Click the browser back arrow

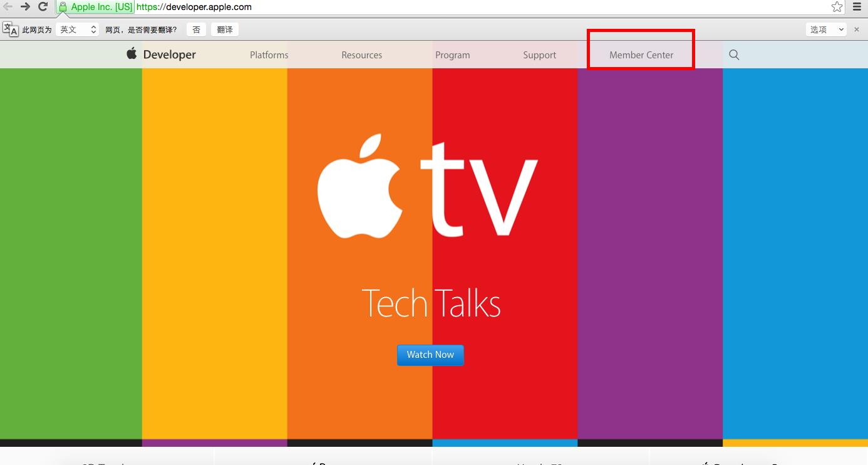[x=8, y=7]
